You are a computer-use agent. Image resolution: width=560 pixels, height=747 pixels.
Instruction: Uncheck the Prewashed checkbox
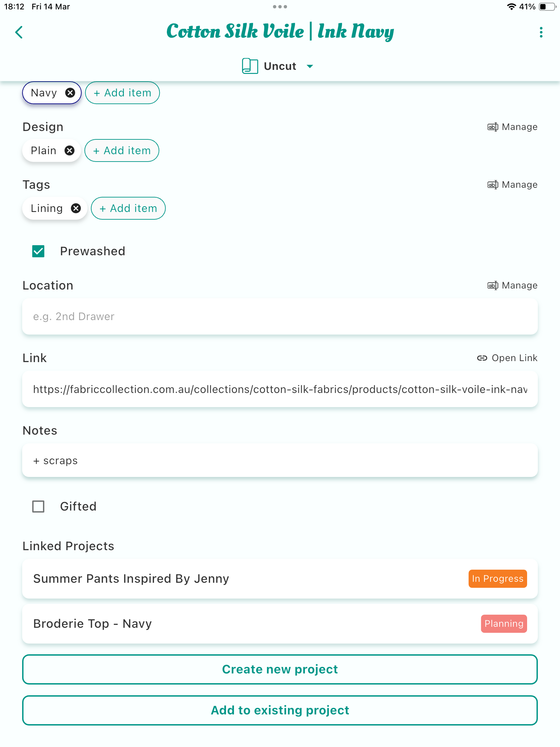pos(38,251)
